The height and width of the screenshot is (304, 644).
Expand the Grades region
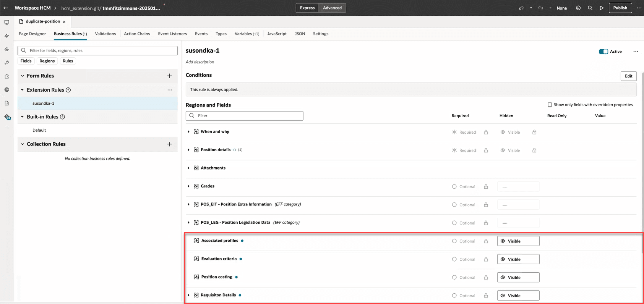tap(189, 186)
